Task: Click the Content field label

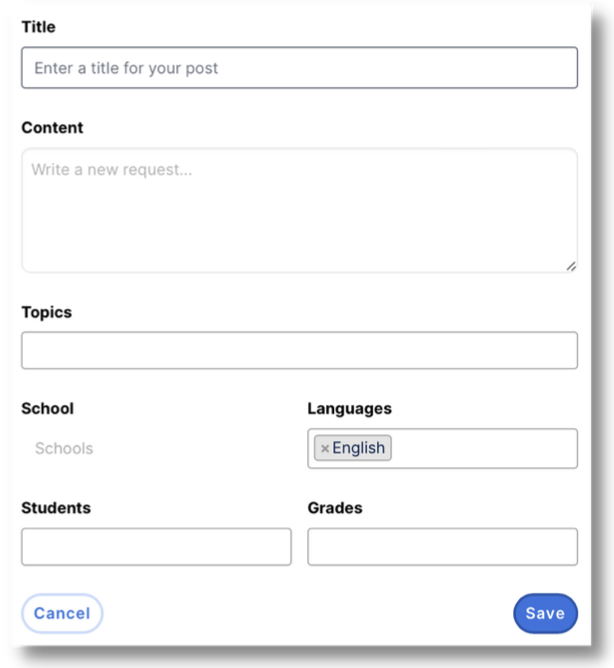Action: (x=52, y=128)
